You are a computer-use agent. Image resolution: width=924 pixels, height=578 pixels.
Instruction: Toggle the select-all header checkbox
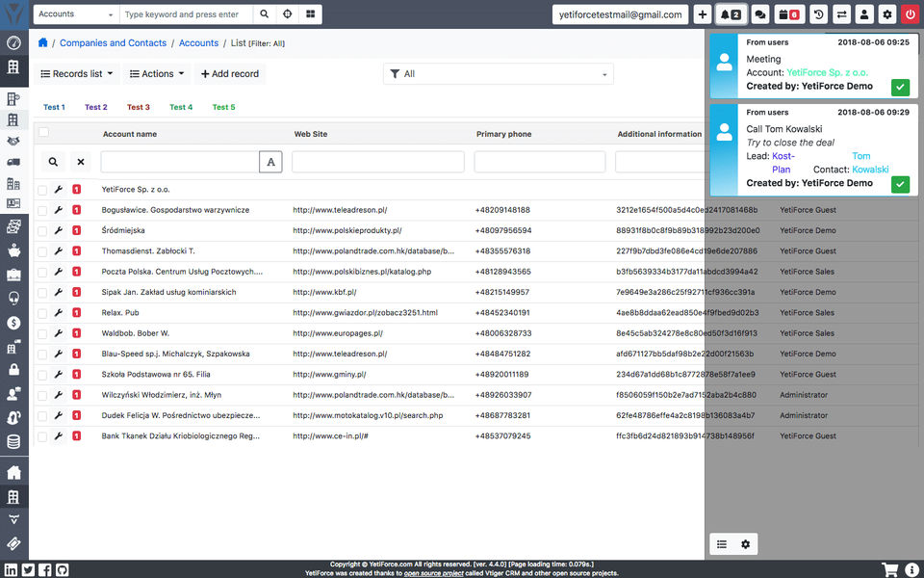tap(43, 132)
